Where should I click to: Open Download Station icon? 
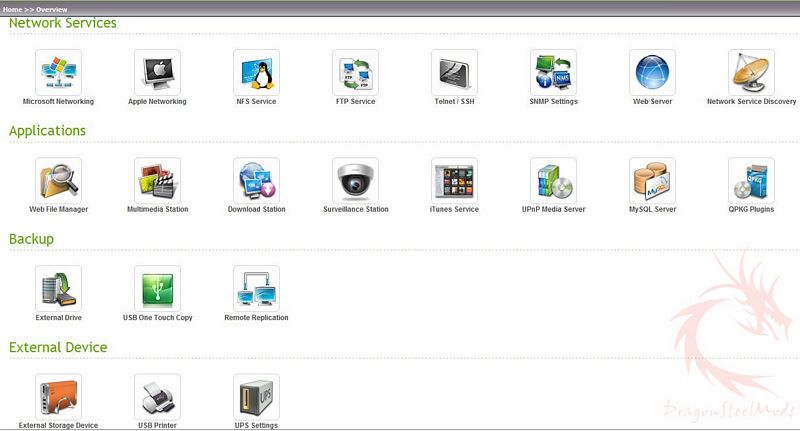coord(256,180)
